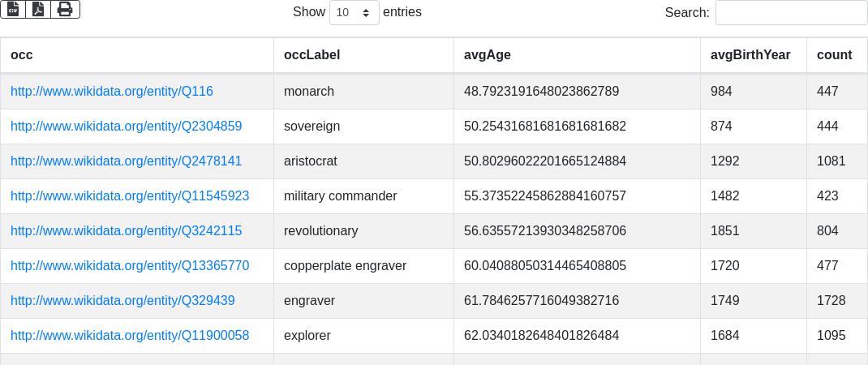Click the count cell showing 1728
The width and height of the screenshot is (868, 365).
(831, 301)
